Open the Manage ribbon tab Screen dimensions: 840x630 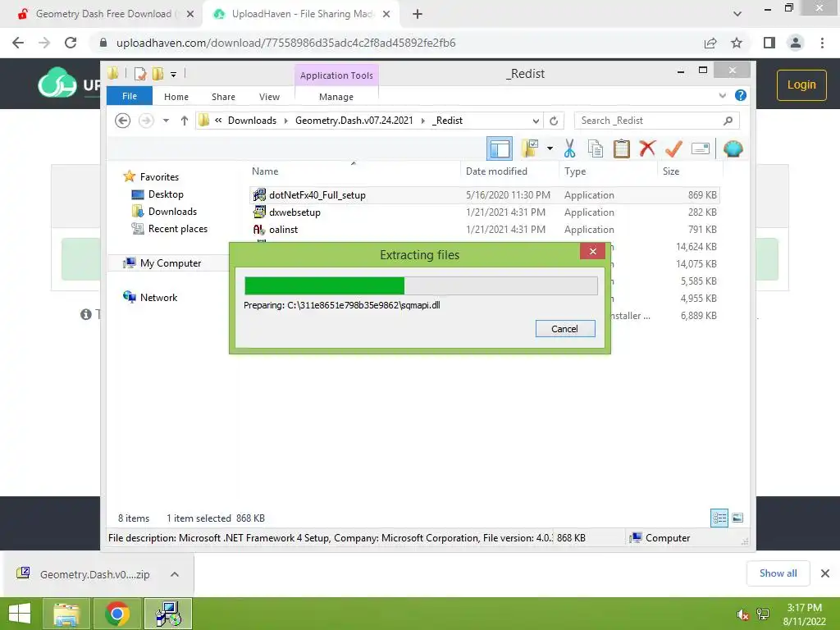tap(336, 97)
